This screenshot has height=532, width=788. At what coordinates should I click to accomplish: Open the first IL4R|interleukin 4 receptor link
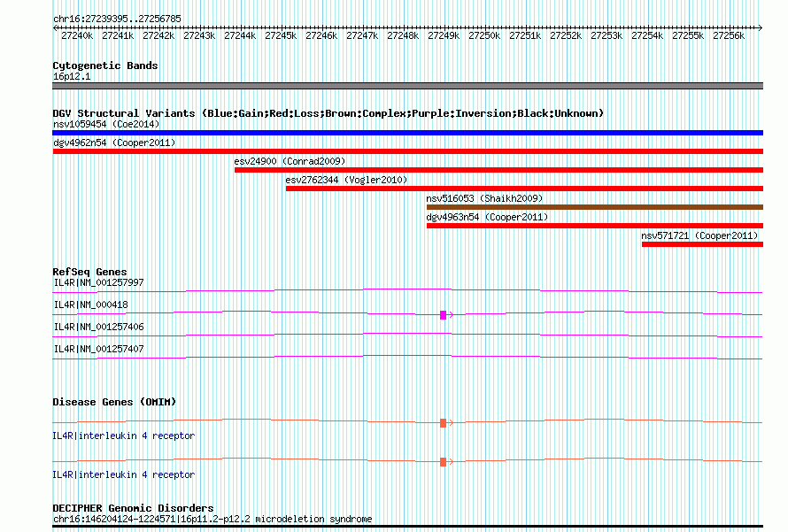(x=123, y=436)
